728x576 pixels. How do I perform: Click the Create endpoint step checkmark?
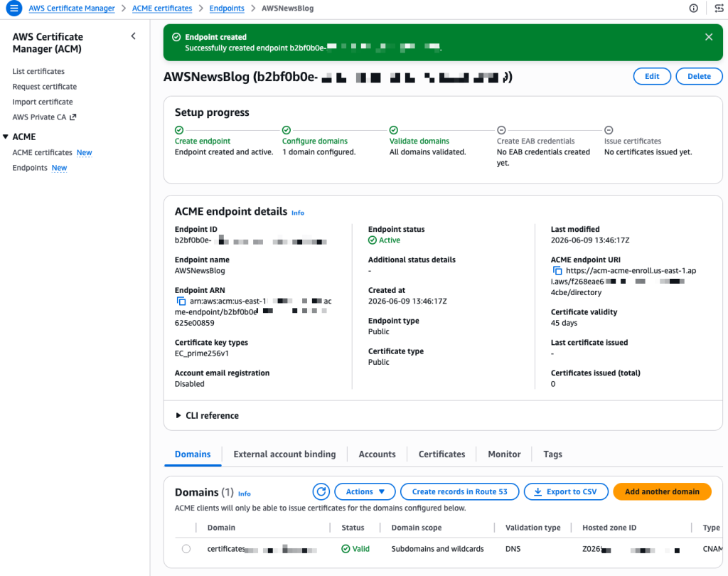pos(179,130)
